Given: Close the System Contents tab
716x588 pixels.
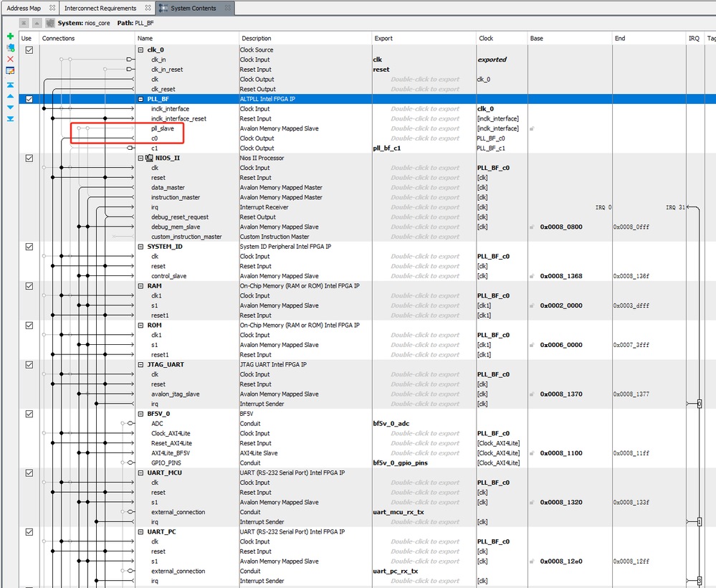Looking at the screenshot, I should coord(227,8).
